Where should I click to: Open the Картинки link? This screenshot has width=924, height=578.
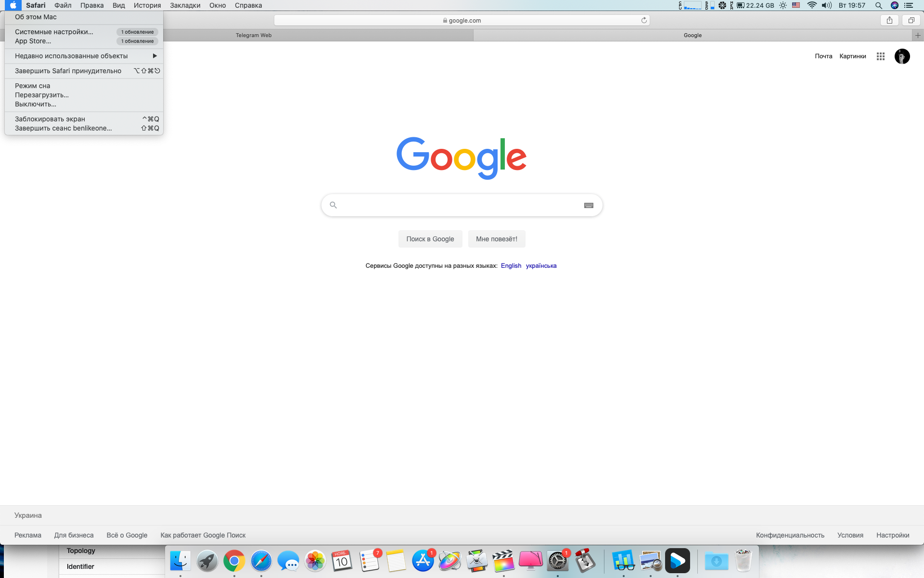853,56
